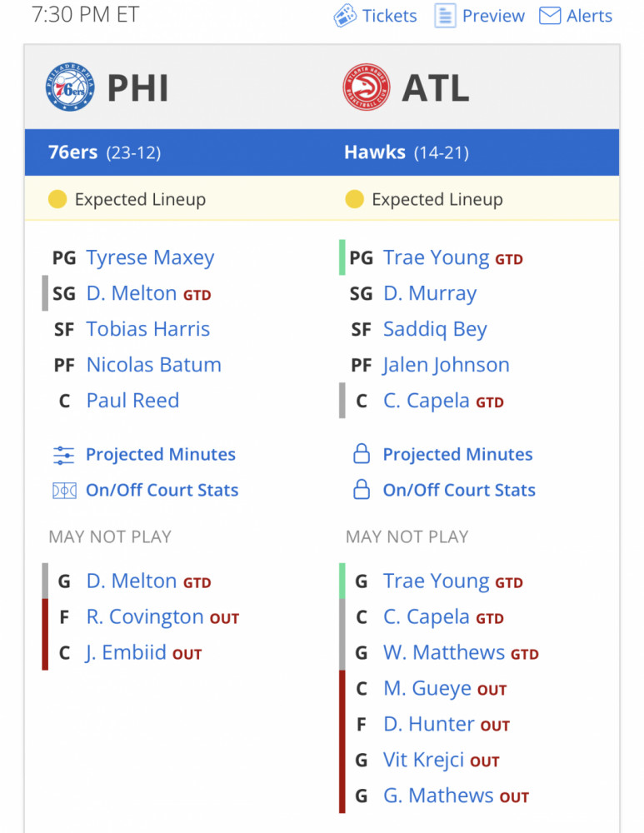
Task: Click the Hawks (14-21) team header
Action: pyautogui.click(x=407, y=152)
